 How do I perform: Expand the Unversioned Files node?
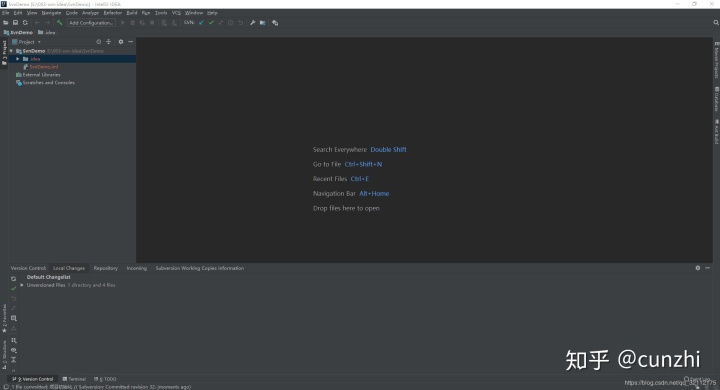tap(22, 285)
